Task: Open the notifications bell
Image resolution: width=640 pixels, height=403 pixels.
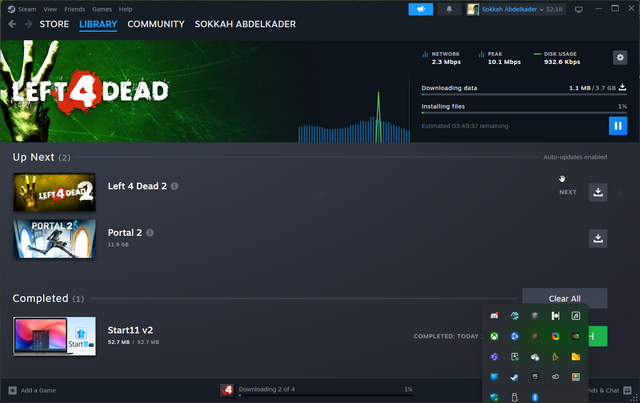Action: point(449,9)
